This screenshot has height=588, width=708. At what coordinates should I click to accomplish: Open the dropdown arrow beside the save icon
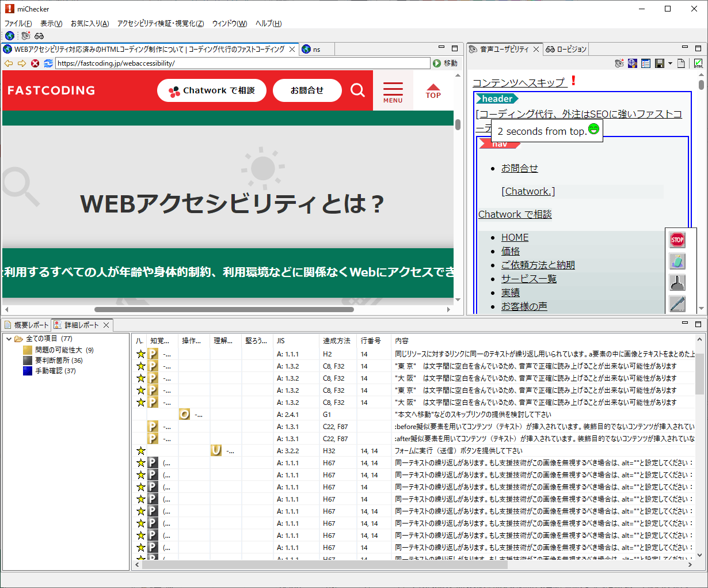tap(670, 63)
